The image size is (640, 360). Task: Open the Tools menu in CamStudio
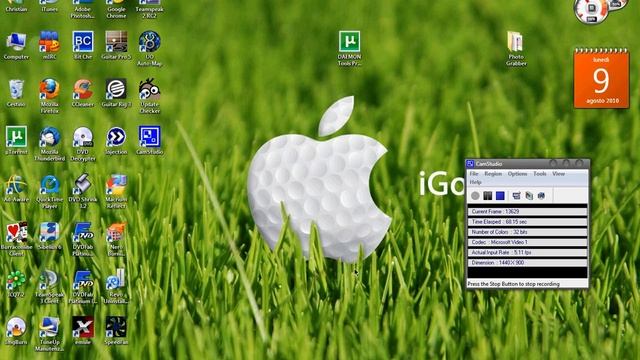click(x=540, y=174)
